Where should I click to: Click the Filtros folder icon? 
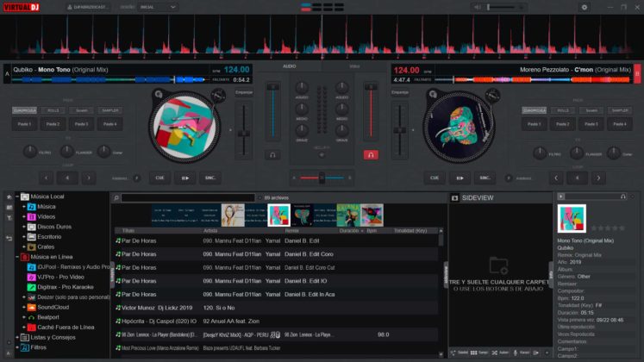(25, 347)
